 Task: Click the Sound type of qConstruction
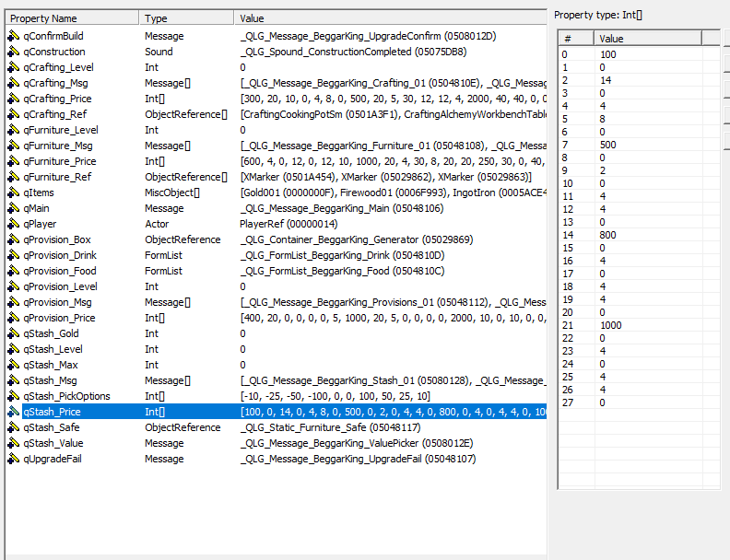click(159, 52)
